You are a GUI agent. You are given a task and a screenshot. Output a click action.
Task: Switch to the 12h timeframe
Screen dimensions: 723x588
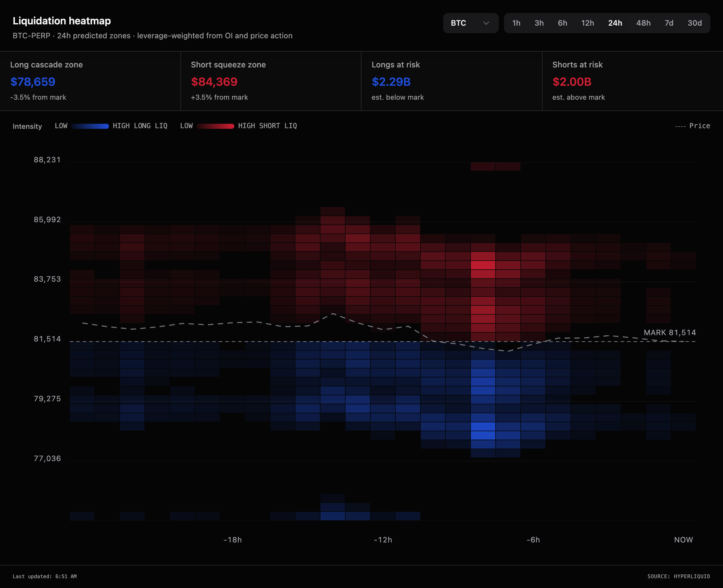click(x=588, y=23)
